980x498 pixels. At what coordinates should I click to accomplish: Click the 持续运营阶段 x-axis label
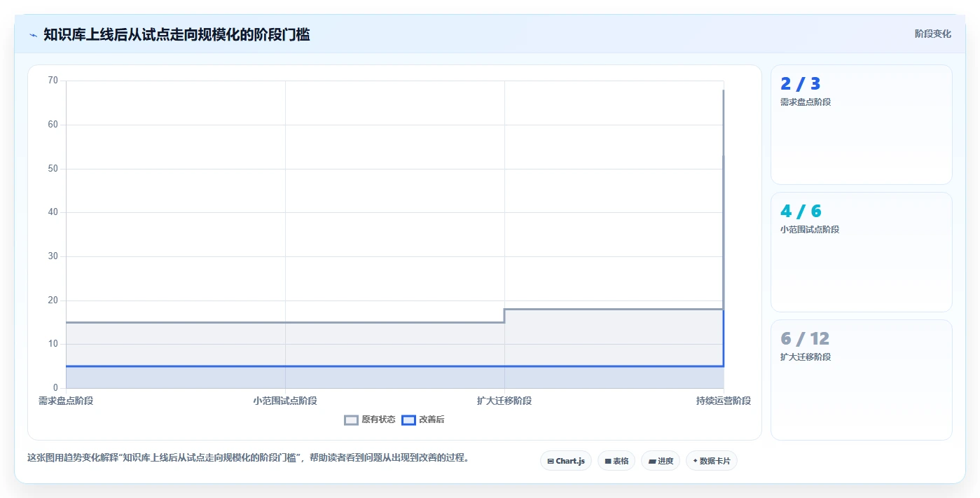pyautogui.click(x=724, y=401)
